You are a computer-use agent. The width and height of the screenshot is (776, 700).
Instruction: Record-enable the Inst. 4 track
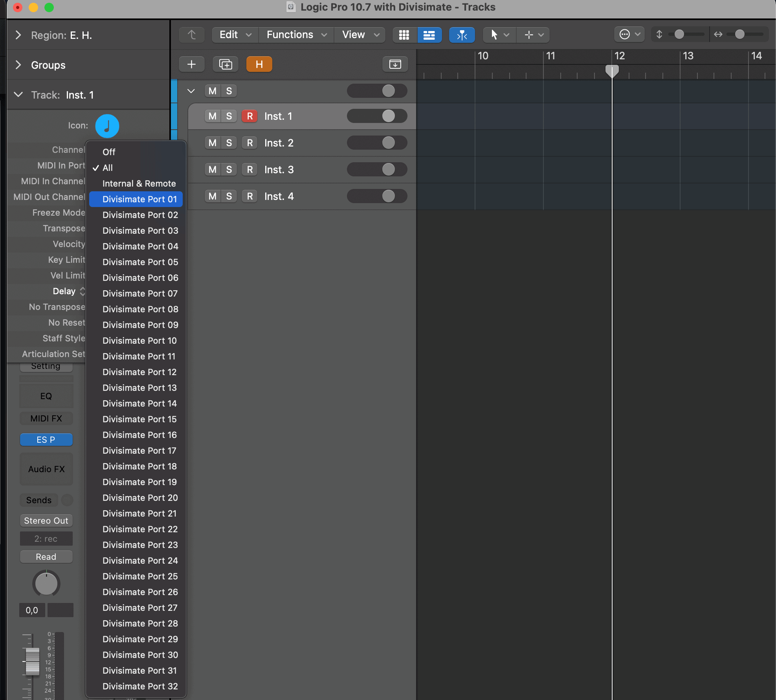(x=249, y=196)
